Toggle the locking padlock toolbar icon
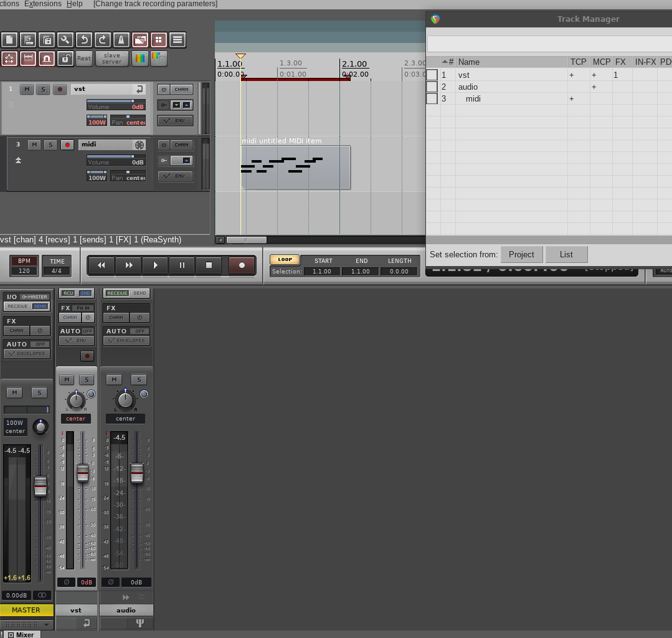Image resolution: width=672 pixels, height=638 pixels. 65,59
